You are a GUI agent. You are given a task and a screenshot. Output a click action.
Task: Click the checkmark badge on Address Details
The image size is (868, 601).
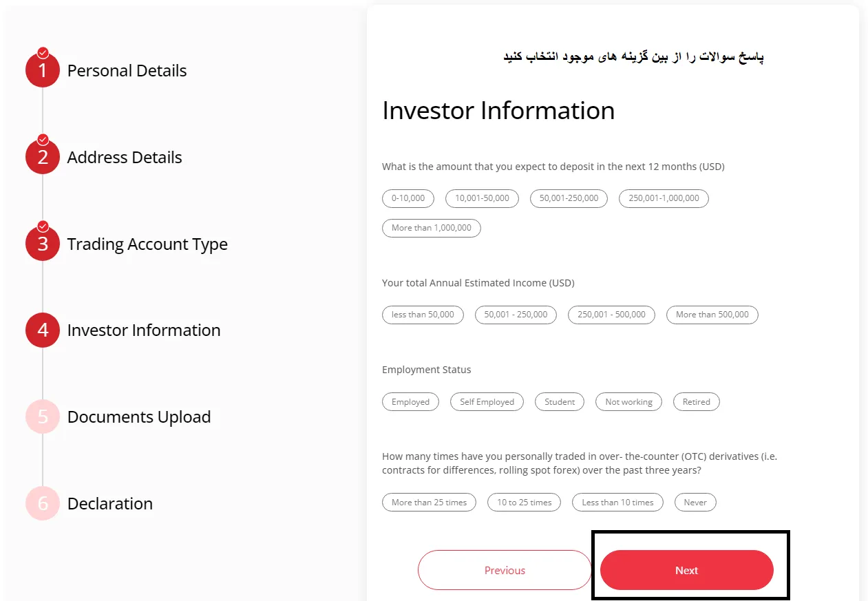(x=42, y=138)
